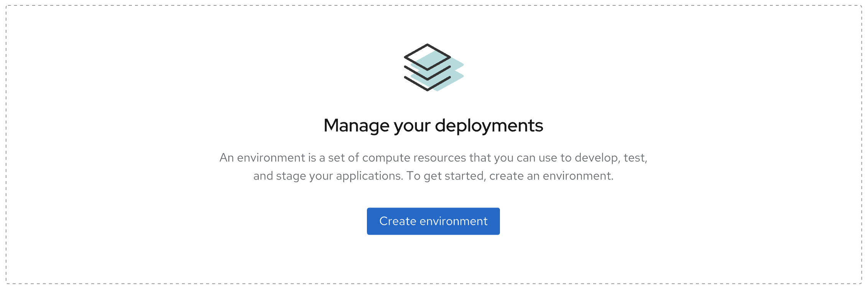Click the word deployments in the heading
The width and height of the screenshot is (868, 290).
[x=489, y=125]
